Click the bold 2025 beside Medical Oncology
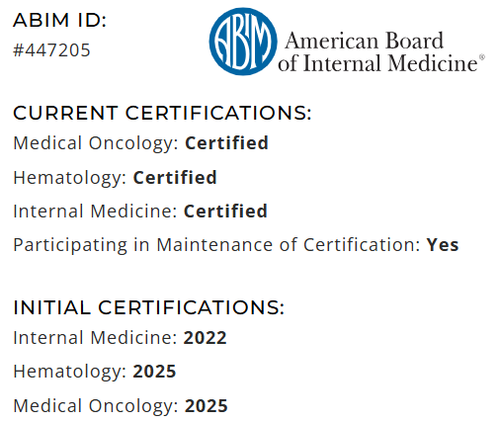This screenshot has height=426, width=500. [206, 406]
